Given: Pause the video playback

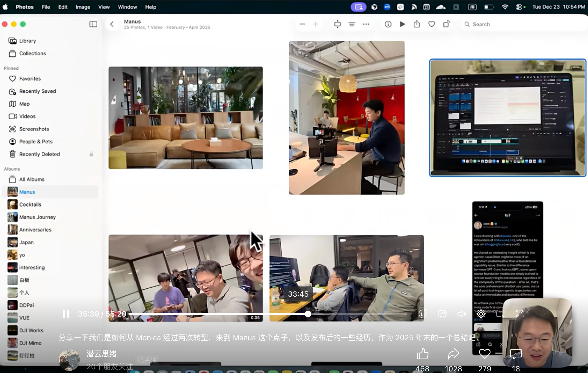Looking at the screenshot, I should click(x=66, y=314).
